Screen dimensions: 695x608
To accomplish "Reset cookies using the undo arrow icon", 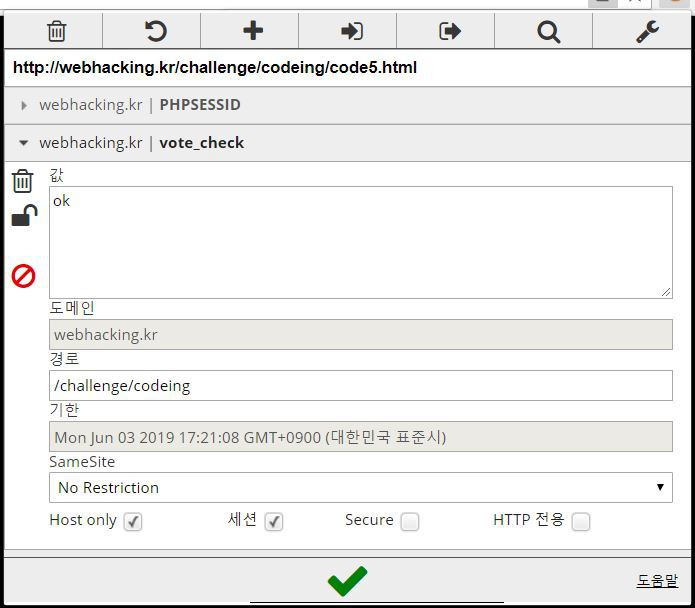I will click(155, 31).
